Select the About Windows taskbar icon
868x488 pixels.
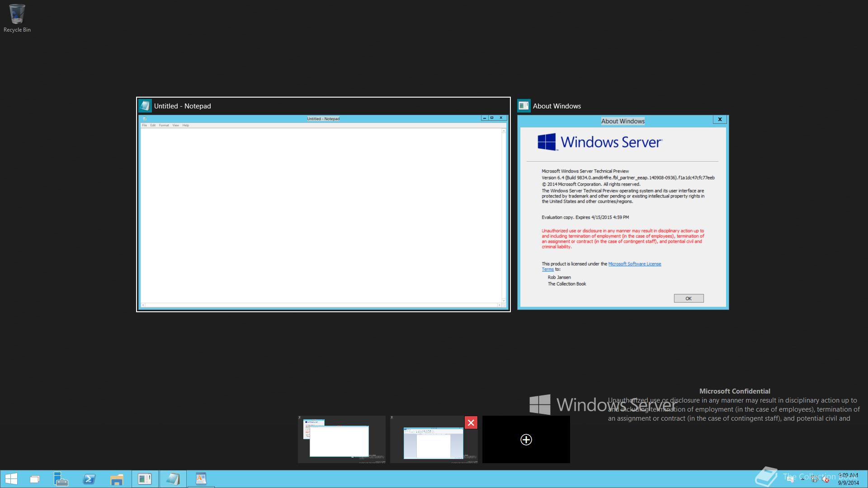[145, 479]
